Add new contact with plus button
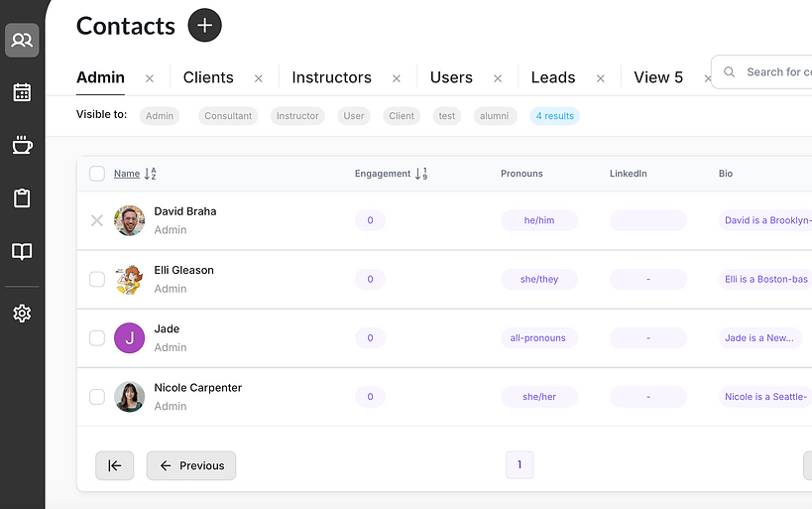 [x=204, y=25]
